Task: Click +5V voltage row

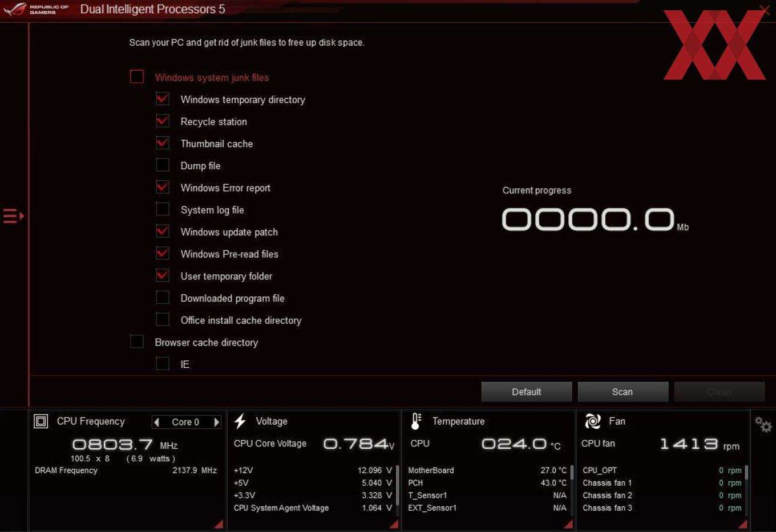Action: (x=313, y=483)
